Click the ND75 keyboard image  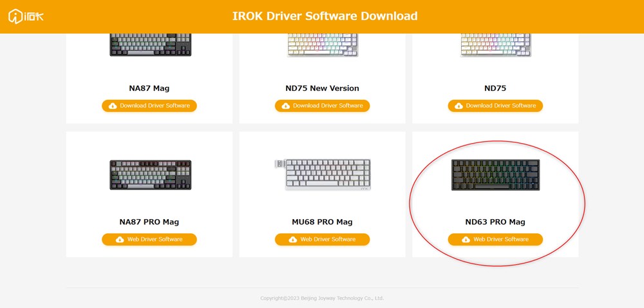[495, 44]
